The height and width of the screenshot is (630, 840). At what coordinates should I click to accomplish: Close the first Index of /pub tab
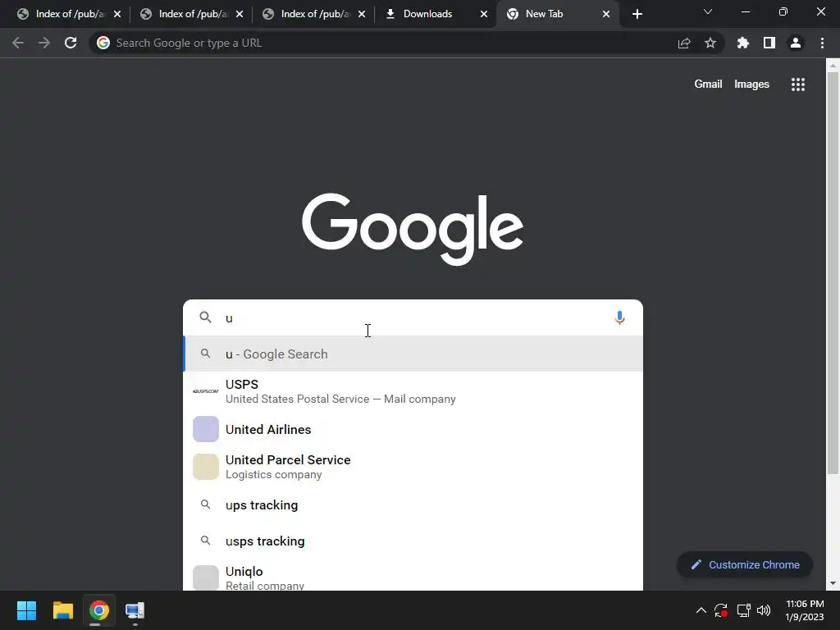tap(117, 14)
